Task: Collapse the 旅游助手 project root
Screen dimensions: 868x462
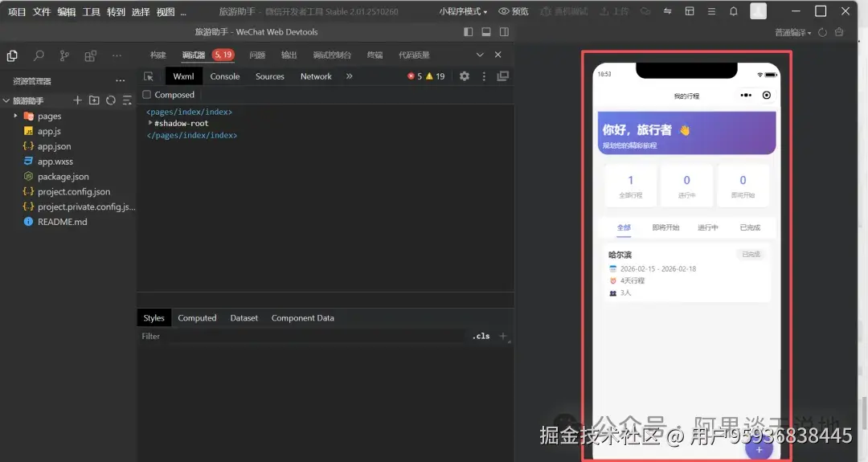Action: coord(6,100)
